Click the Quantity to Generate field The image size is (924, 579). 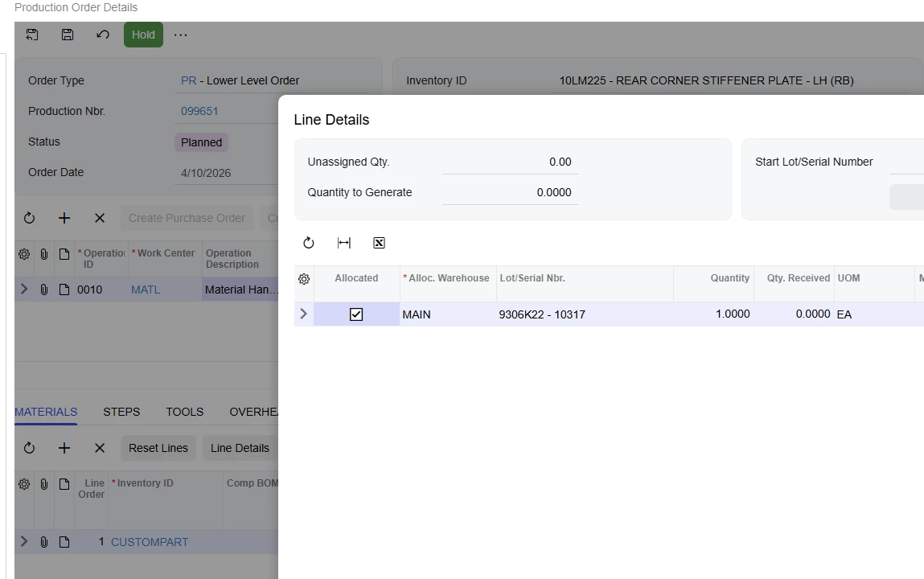pos(511,193)
